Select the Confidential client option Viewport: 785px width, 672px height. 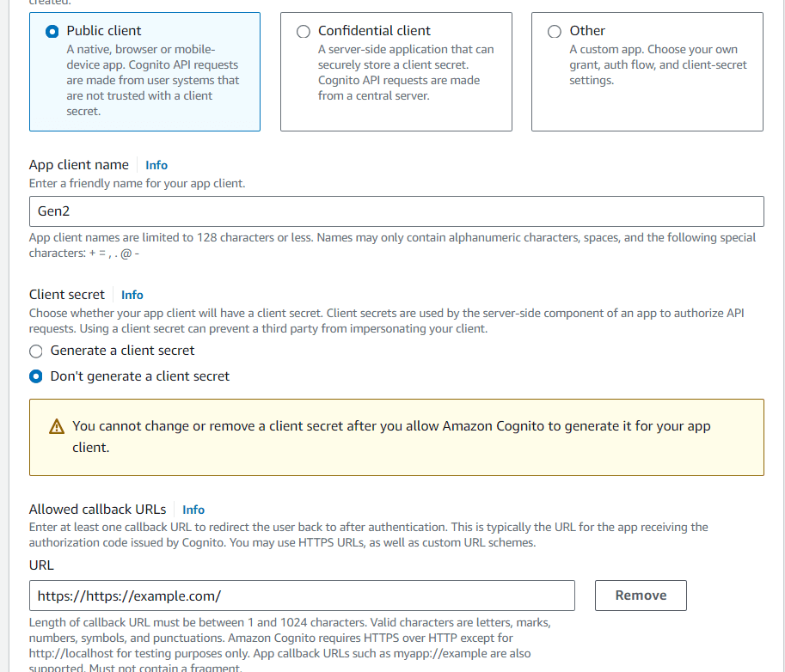click(304, 32)
